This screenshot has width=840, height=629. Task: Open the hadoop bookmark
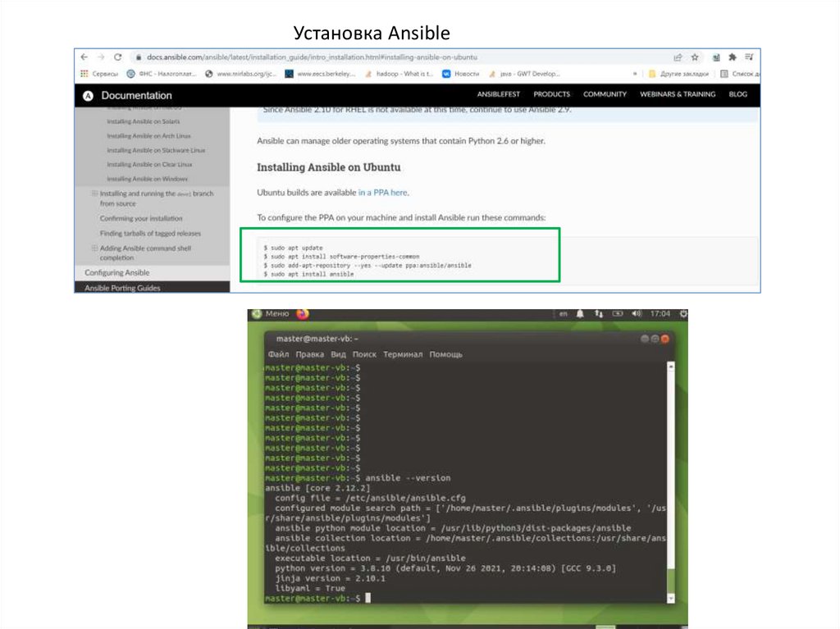tap(399, 74)
